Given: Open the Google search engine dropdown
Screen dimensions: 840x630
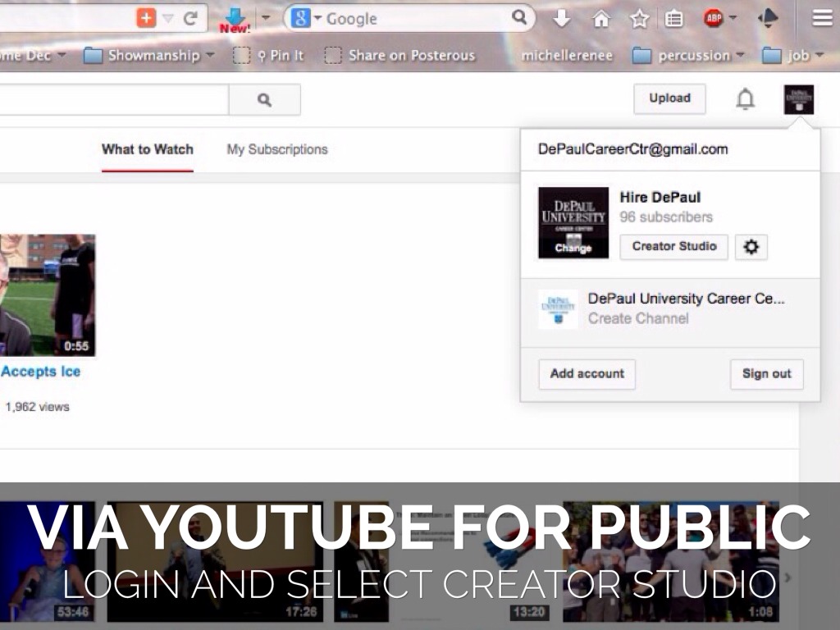Looking at the screenshot, I should point(307,18).
